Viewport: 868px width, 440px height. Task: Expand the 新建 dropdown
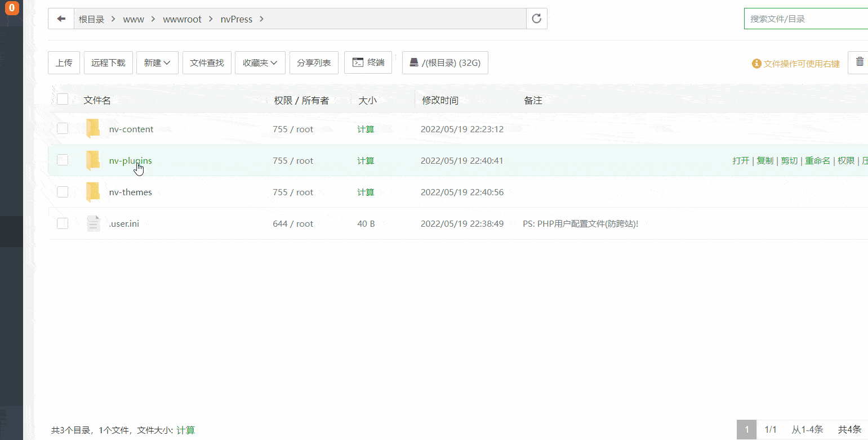(157, 62)
